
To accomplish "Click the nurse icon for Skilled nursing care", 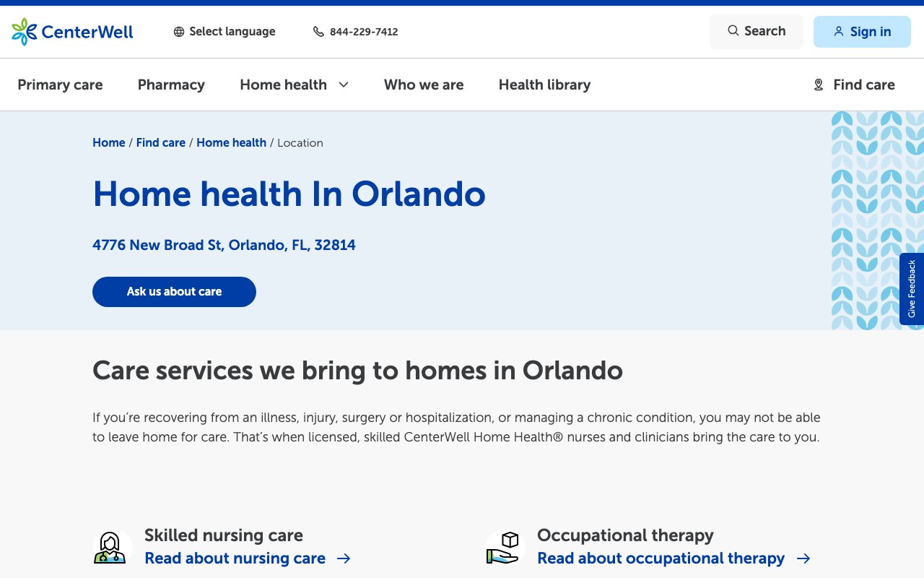I will pos(110,548).
